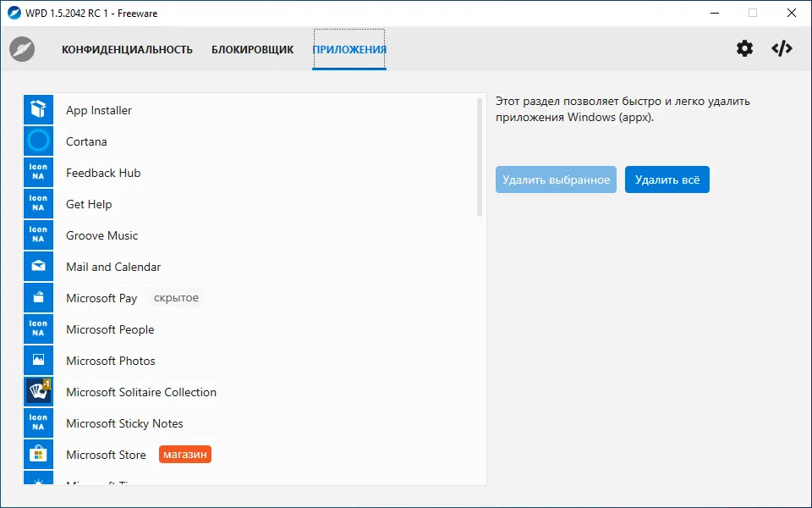Select Groove Music in the app list
Viewport: 812px width, 508px height.
[101, 235]
